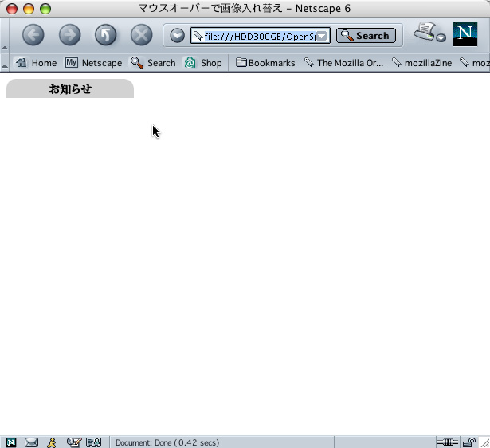Click the security padlock icon
The height and width of the screenshot is (448, 490).
tap(469, 442)
